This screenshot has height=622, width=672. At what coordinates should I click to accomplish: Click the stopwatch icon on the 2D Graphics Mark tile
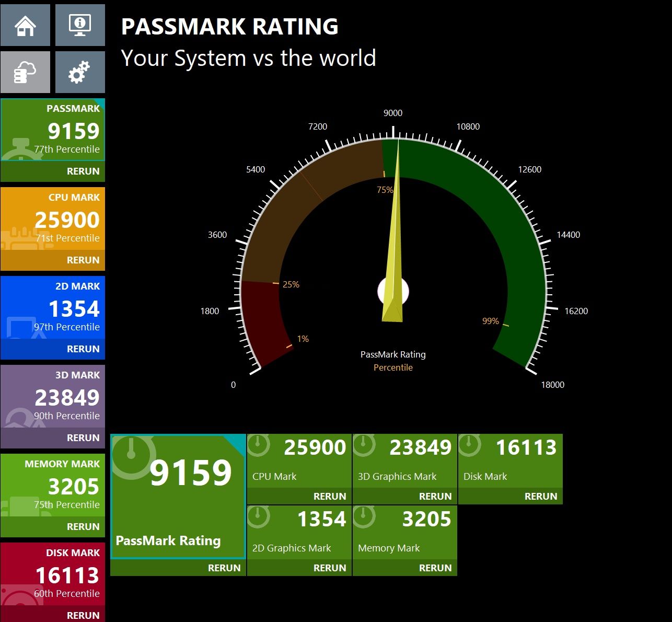259,516
